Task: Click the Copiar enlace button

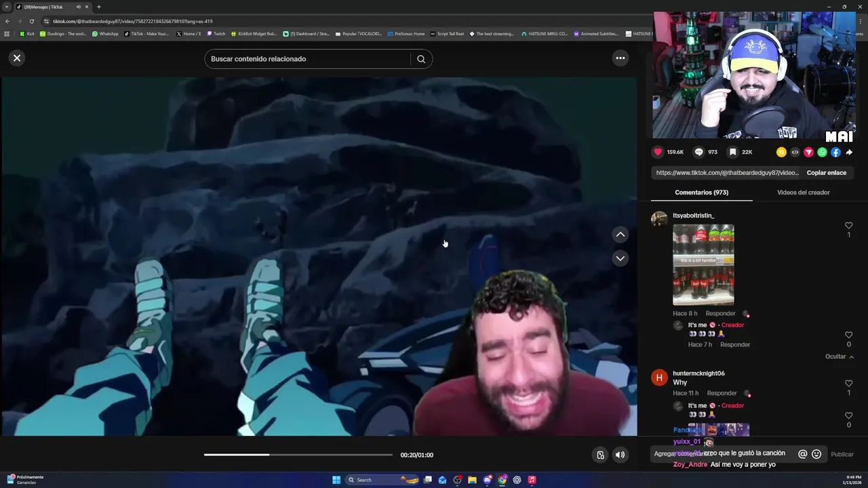Action: pos(826,173)
